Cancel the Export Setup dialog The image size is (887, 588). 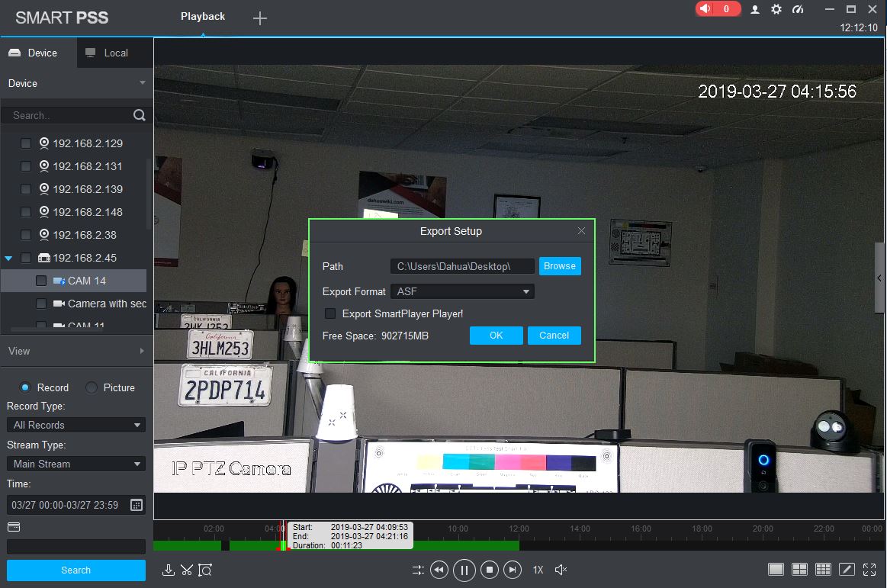click(x=554, y=336)
